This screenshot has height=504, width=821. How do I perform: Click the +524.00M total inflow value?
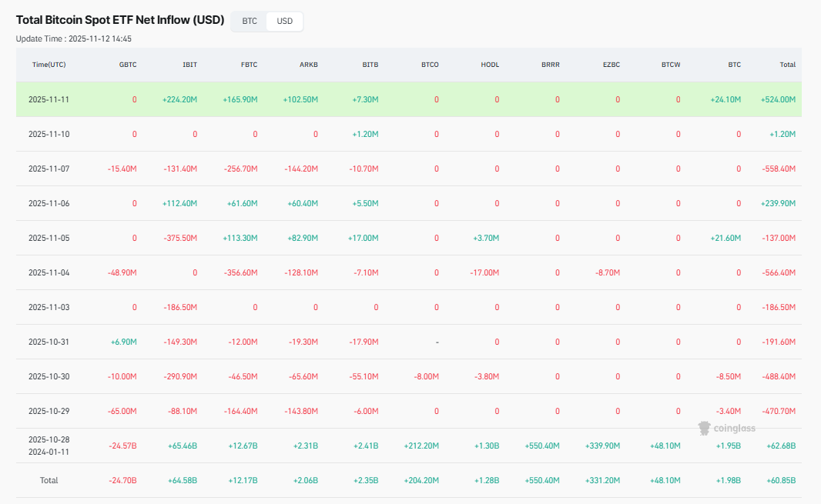click(x=778, y=99)
